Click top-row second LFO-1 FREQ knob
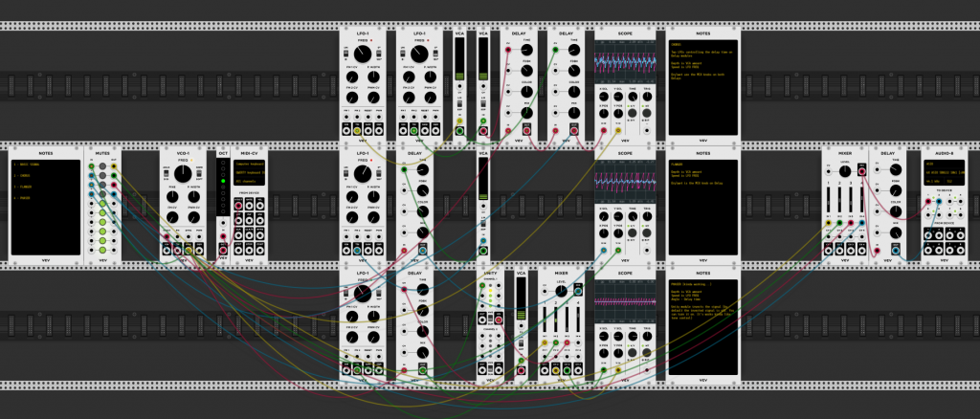The width and height of the screenshot is (980, 419). pos(419,54)
